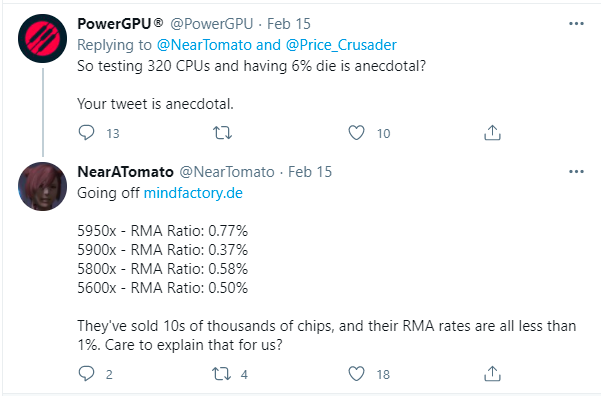Open Feb 15 timestamp on PowerGPU tweet

click(289, 24)
